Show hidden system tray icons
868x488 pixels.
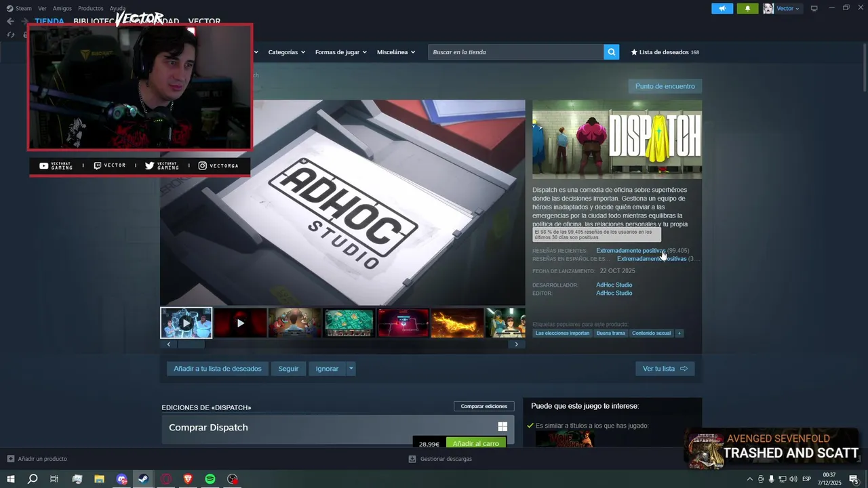tap(749, 479)
